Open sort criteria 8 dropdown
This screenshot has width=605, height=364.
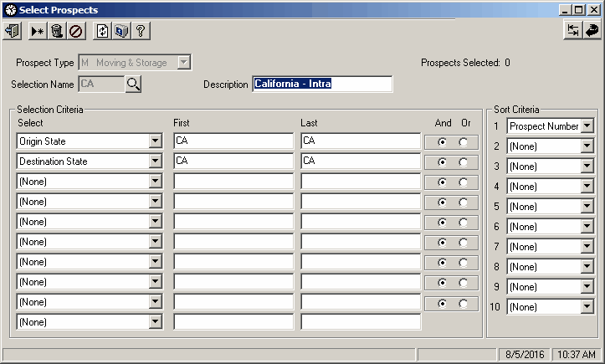point(587,266)
